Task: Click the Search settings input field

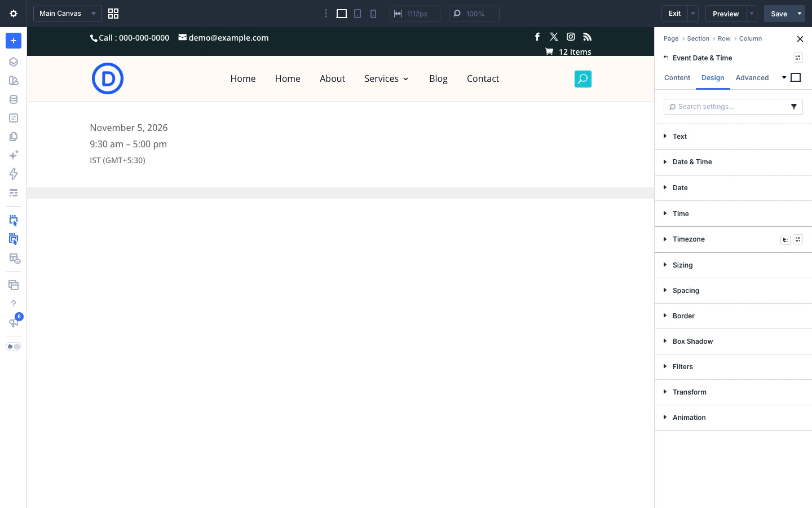Action: [x=727, y=107]
